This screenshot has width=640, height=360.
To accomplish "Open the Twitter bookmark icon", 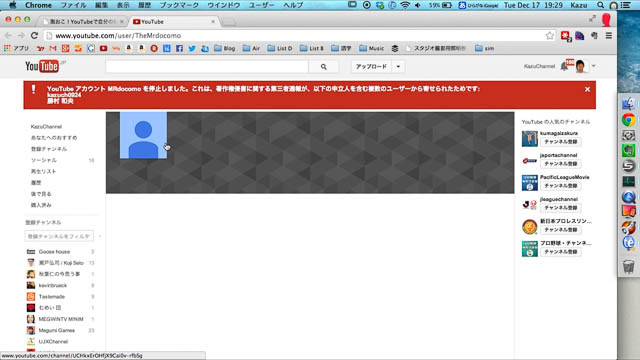I will 192,48.
